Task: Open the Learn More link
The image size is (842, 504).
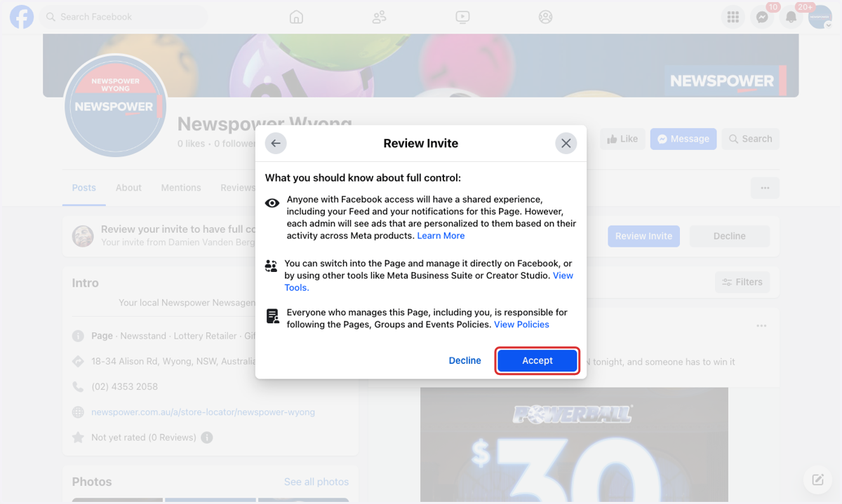Action: click(x=441, y=236)
